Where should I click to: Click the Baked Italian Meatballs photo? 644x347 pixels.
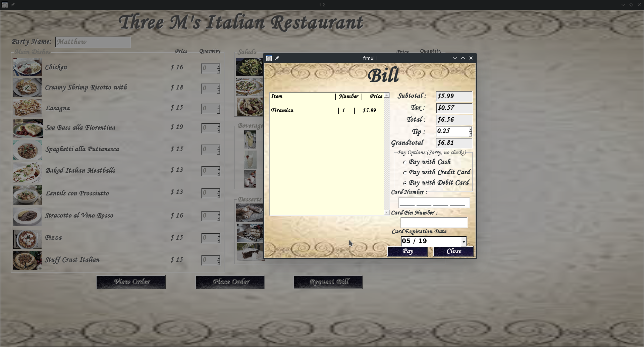click(x=27, y=173)
